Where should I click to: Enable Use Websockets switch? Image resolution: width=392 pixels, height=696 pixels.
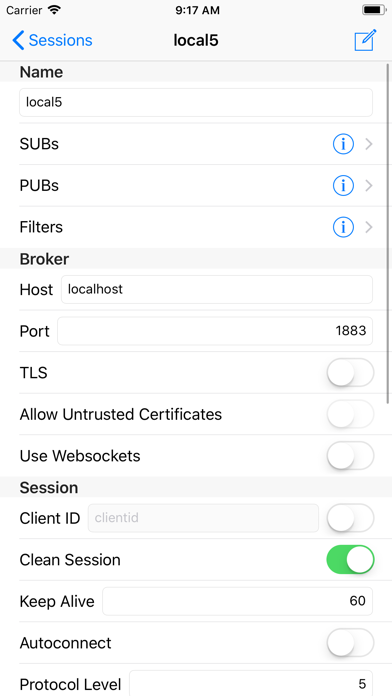(x=350, y=456)
